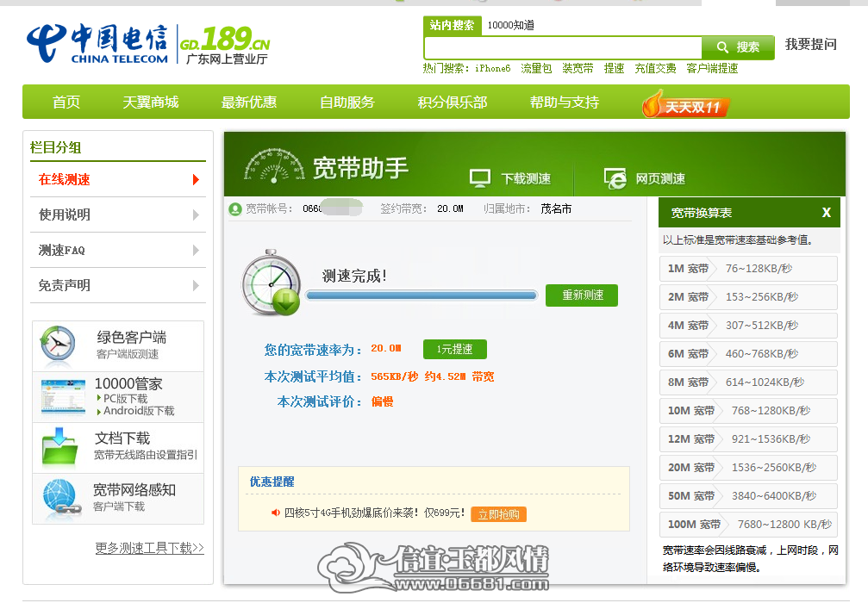
Task: Click the speed test progress bar
Action: (422, 295)
